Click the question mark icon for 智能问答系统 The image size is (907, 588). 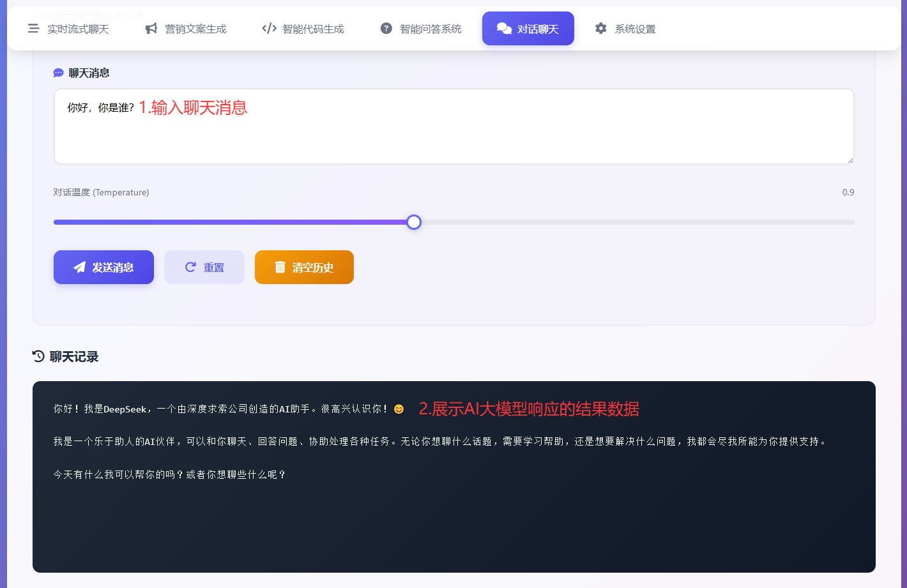click(386, 29)
